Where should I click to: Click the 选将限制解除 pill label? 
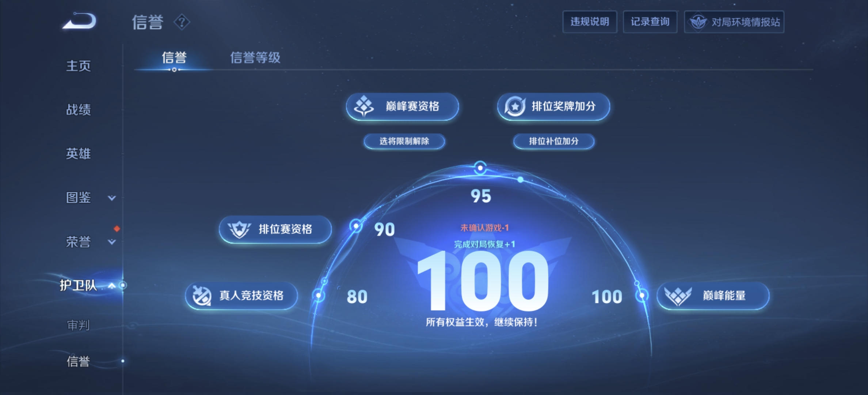pos(404,141)
